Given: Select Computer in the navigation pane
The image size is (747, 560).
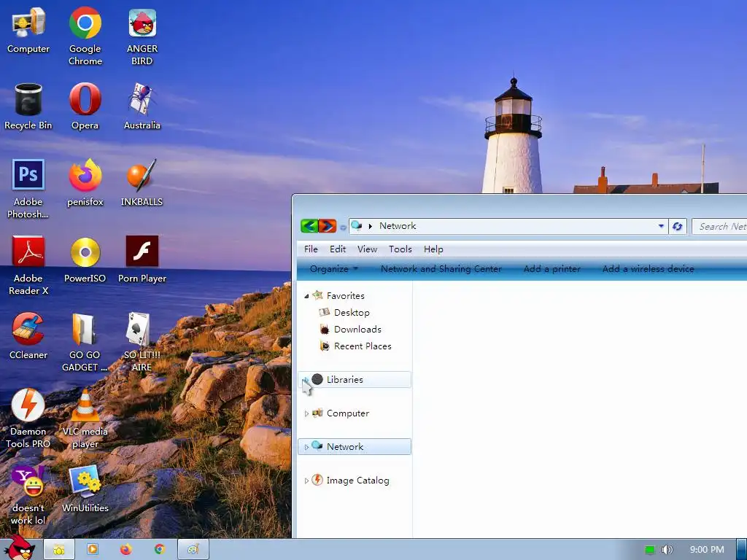Looking at the screenshot, I should pos(348,413).
